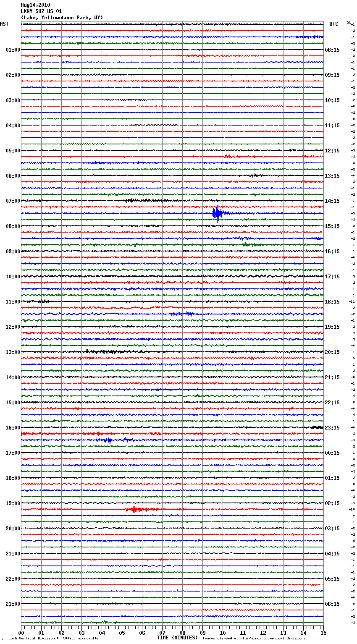
Task: Click minute 05 on the bottom axis
Action: click(x=122, y=633)
